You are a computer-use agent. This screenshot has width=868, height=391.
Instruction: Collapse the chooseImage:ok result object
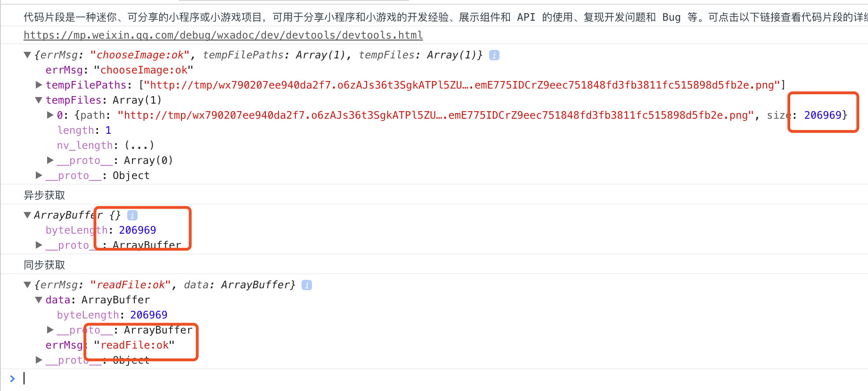pos(27,55)
